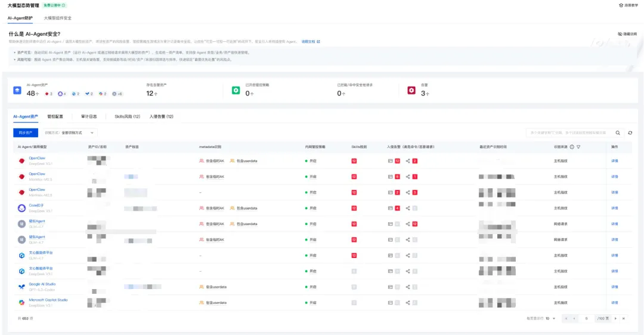Click high-risk command icon in Google AI Studio row

[x=390, y=287]
